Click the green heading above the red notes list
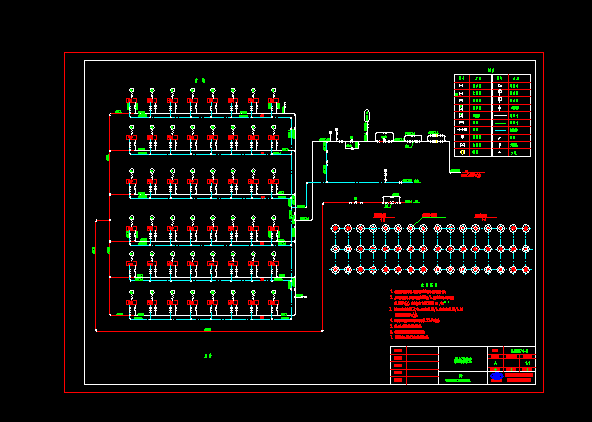The image size is (592, 422). 429,285
